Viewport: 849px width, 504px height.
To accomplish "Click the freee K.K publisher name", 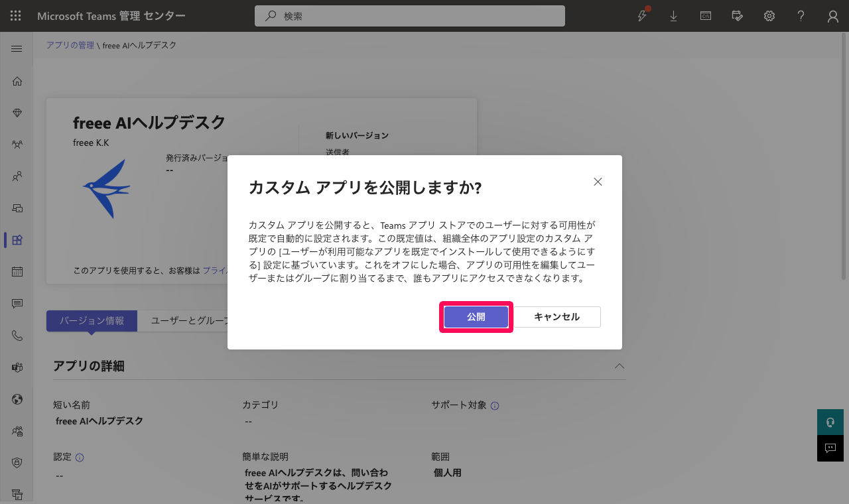I will [91, 143].
